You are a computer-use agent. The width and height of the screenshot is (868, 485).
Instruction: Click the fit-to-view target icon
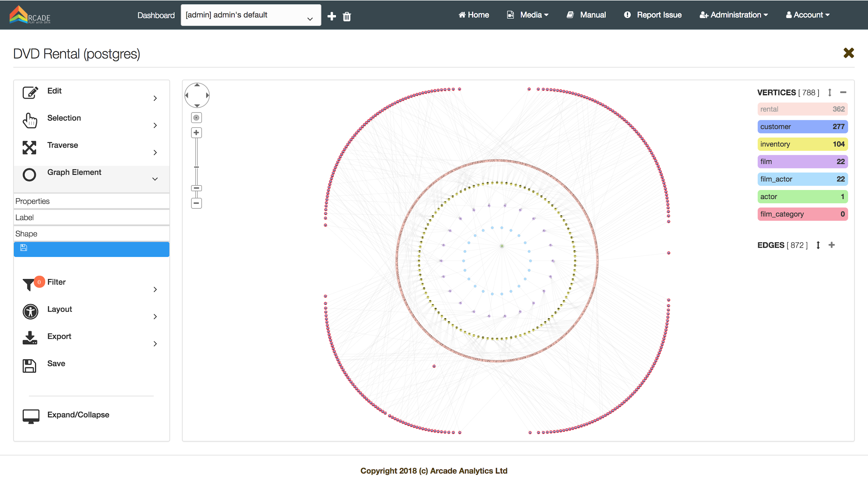(x=196, y=118)
